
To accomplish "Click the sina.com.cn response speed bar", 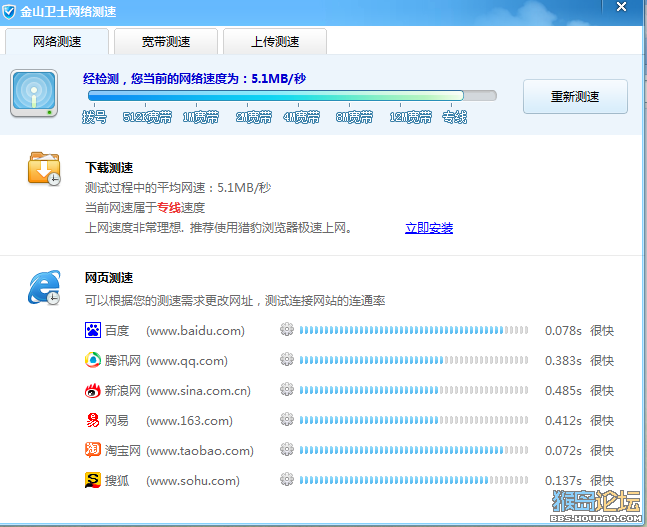I will 414,390.
